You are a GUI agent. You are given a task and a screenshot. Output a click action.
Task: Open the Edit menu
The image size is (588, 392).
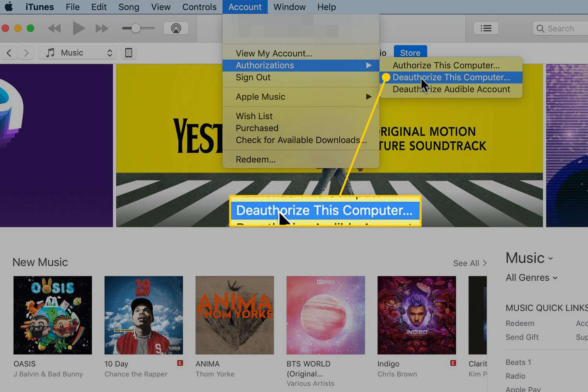point(99,7)
